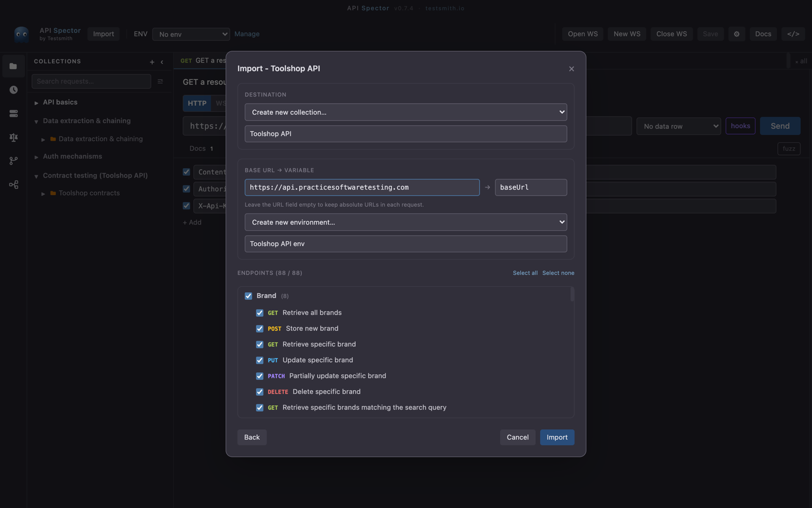Open the collections filter options icon

160,81
